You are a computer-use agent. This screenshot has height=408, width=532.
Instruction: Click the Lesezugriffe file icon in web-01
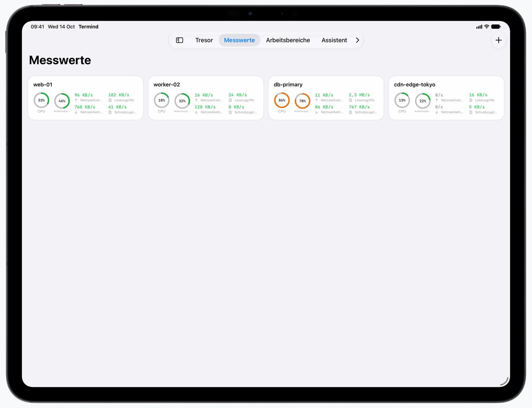click(x=110, y=100)
